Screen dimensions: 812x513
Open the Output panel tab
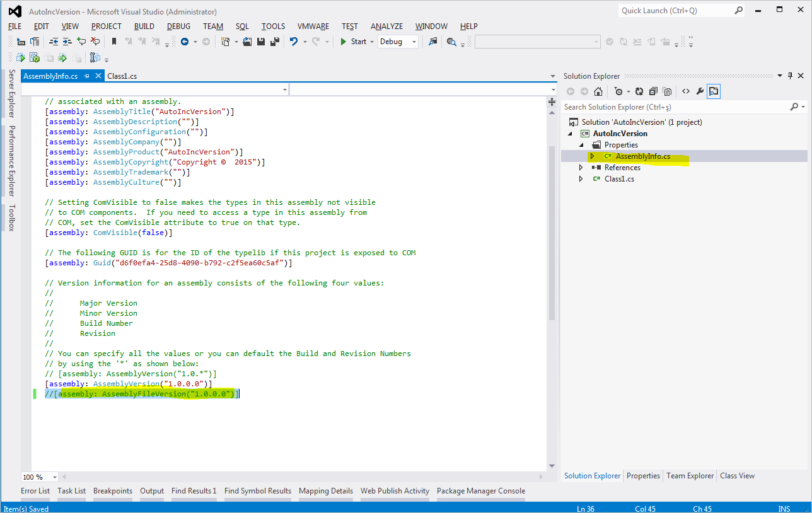(x=152, y=491)
